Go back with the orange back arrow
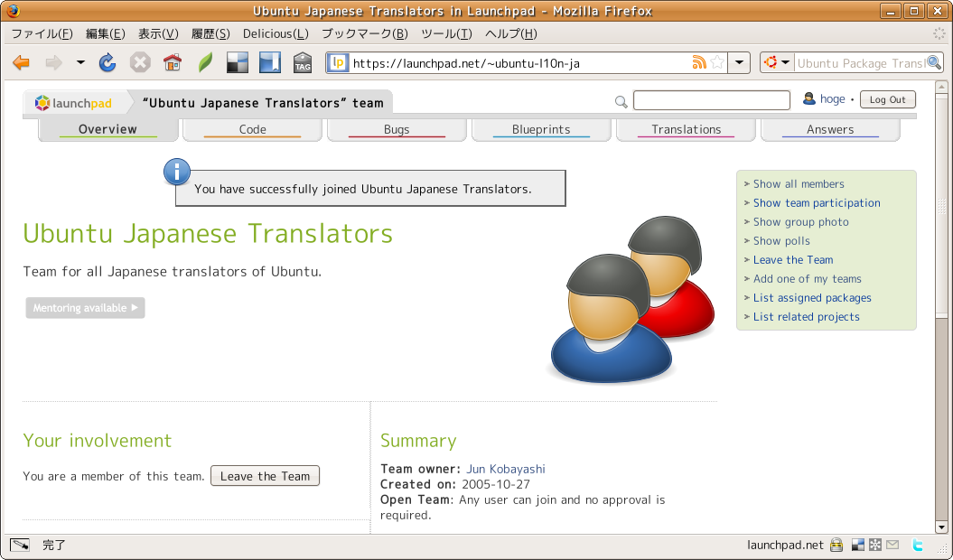Image resolution: width=953 pixels, height=560 pixels. click(22, 62)
